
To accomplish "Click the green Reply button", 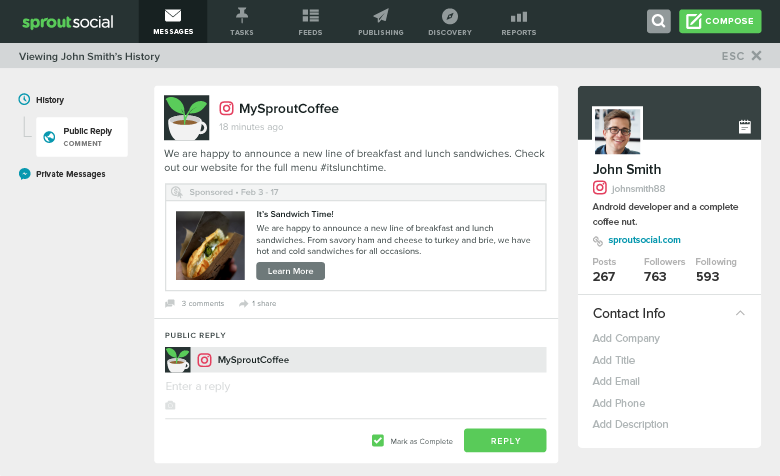I will (505, 441).
